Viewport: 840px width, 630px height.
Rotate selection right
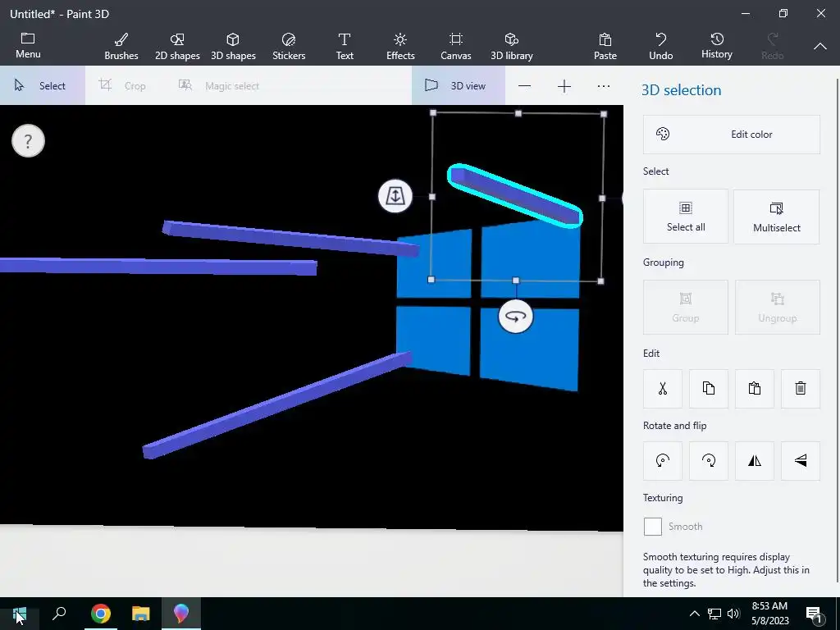[709, 461]
